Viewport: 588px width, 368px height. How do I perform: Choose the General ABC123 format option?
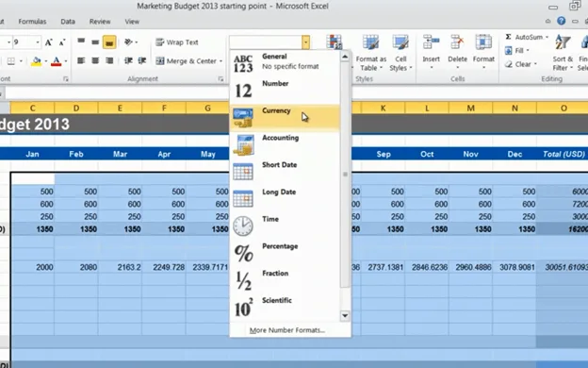[285, 63]
